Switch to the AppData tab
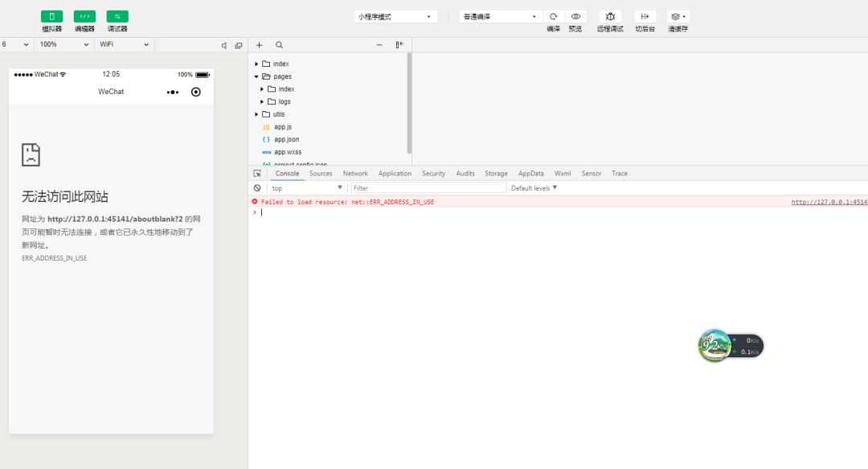 (531, 174)
